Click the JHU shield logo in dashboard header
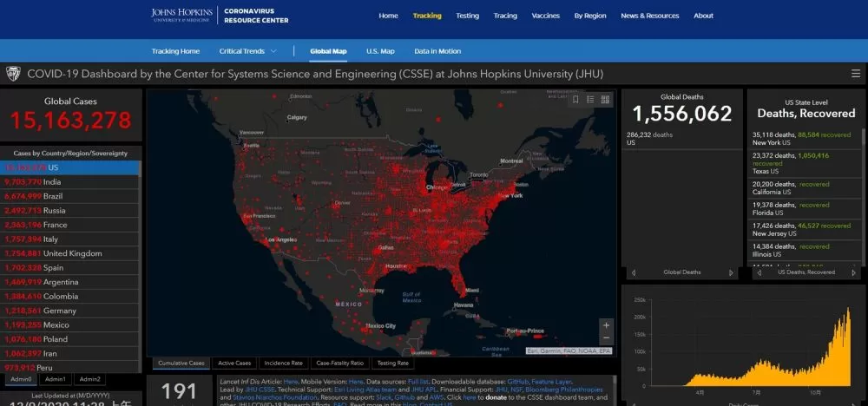The image size is (868, 406). click(x=13, y=74)
